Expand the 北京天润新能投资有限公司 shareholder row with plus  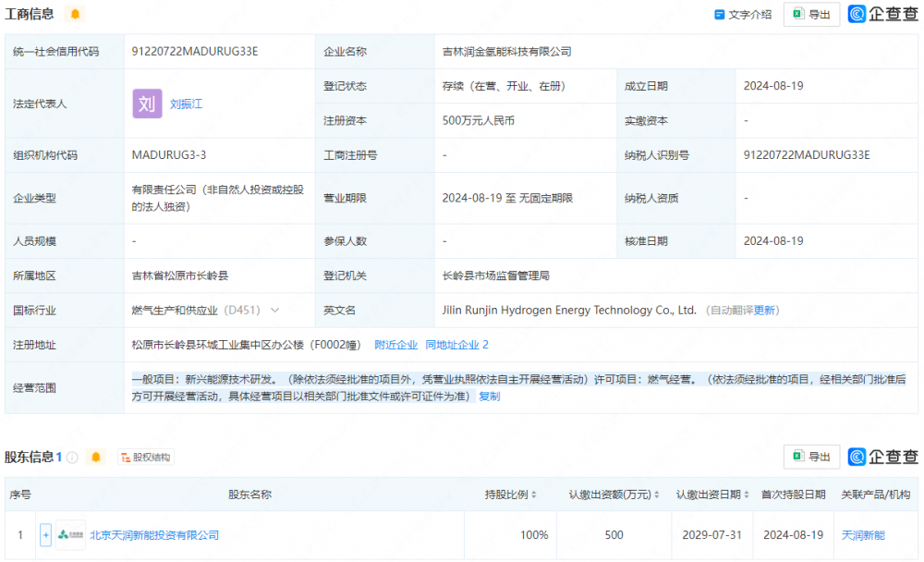[x=45, y=535]
